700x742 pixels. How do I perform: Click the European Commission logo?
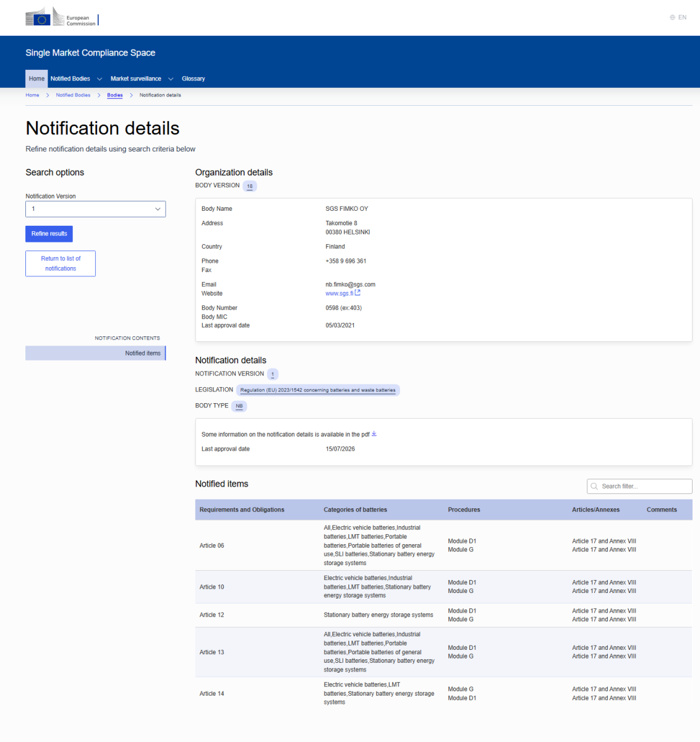(x=61, y=17)
